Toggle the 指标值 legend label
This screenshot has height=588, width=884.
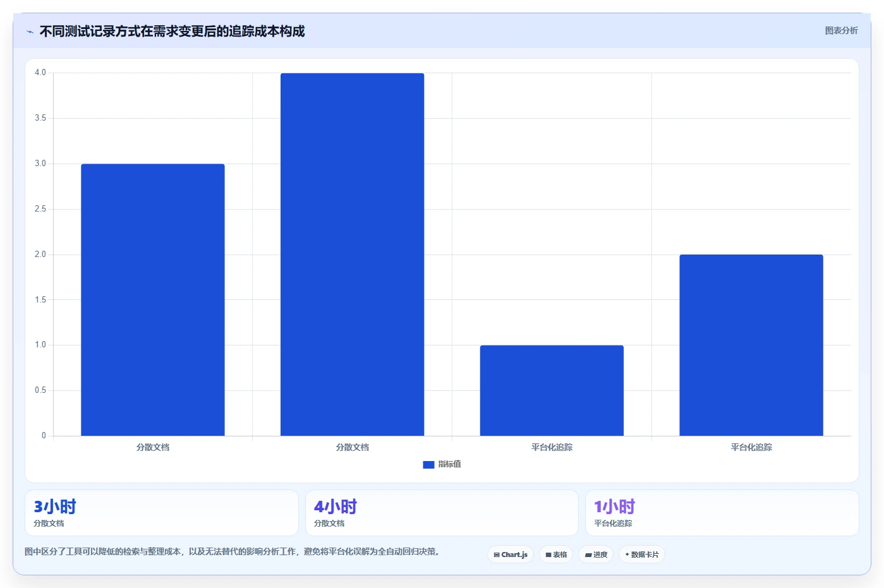coord(449,464)
